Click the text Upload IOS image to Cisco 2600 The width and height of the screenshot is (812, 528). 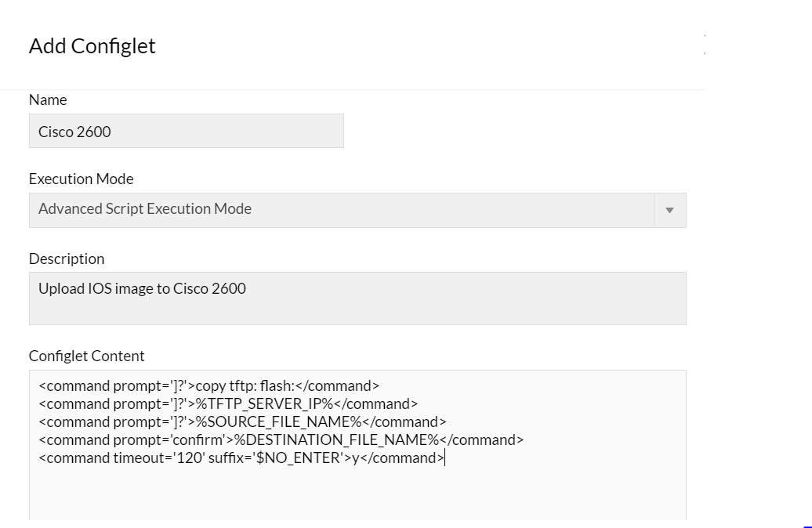tap(142, 288)
